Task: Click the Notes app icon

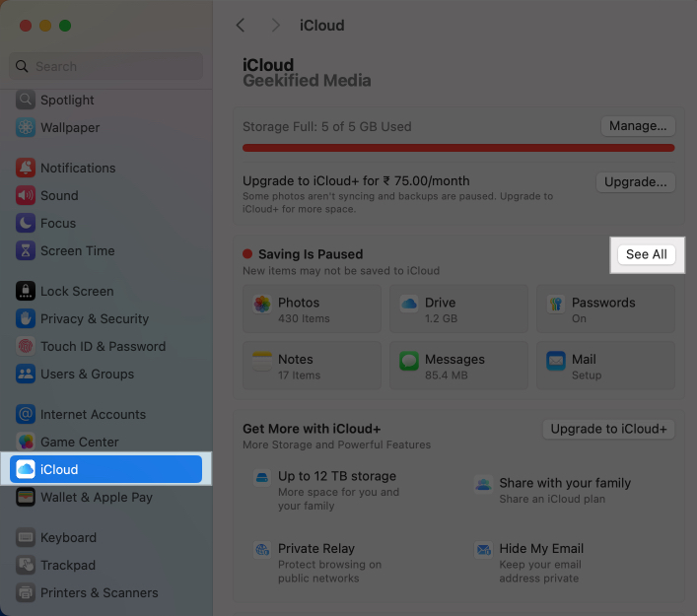Action: (x=262, y=361)
